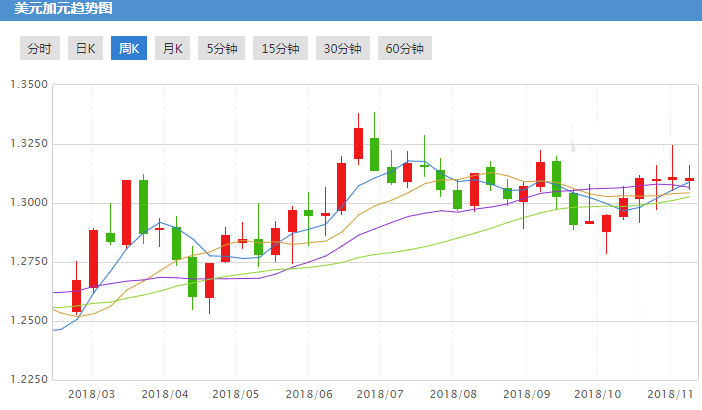Screen dimensions: 702x410
Task: Click the highest red candlestick near 1.3250
Action: point(358,143)
